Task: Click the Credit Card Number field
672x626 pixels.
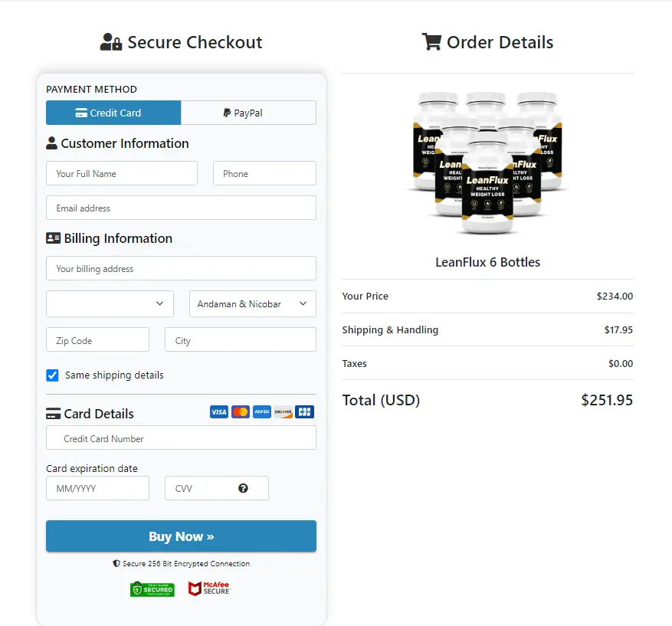Action: (x=181, y=438)
